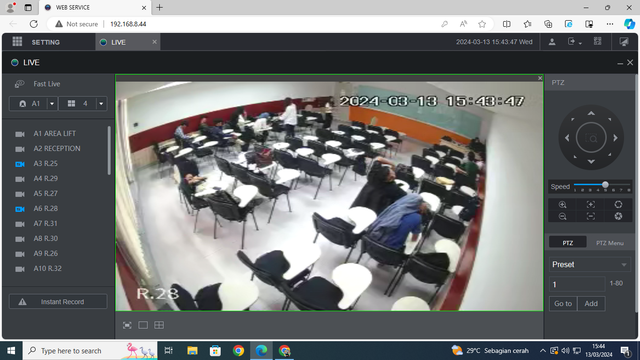640x360 pixels.
Task: Open Windows Start menu
Action: point(11,351)
